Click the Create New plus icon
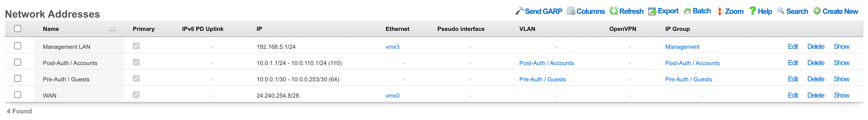The height and width of the screenshot is (120, 868). tap(817, 11)
